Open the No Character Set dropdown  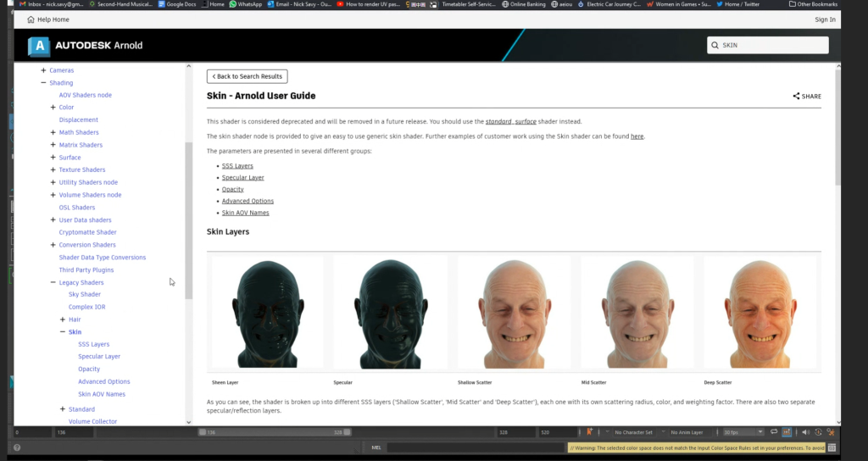coord(634,432)
